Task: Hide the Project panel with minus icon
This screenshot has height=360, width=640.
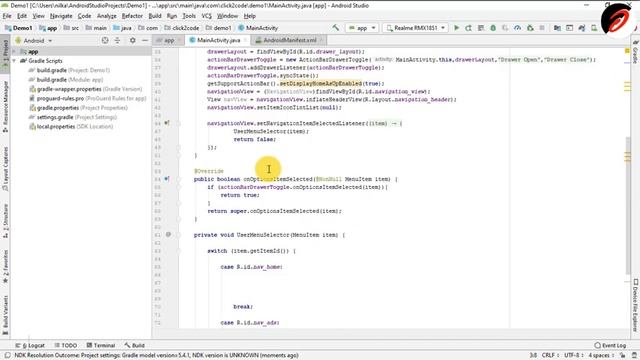Action: 145,40
